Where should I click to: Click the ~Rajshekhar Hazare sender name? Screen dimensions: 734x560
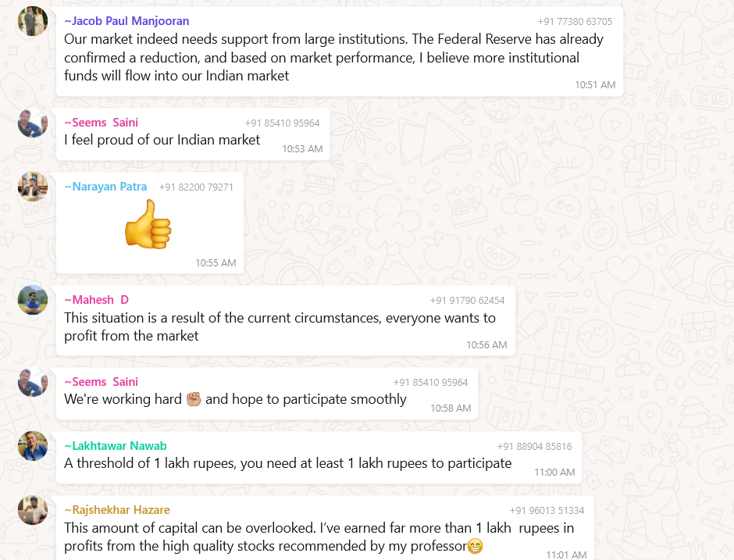(117, 510)
